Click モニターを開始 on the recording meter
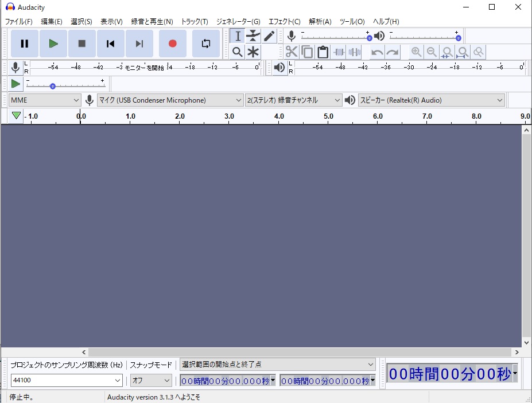Image resolution: width=532 pixels, height=403 pixels. [144, 68]
